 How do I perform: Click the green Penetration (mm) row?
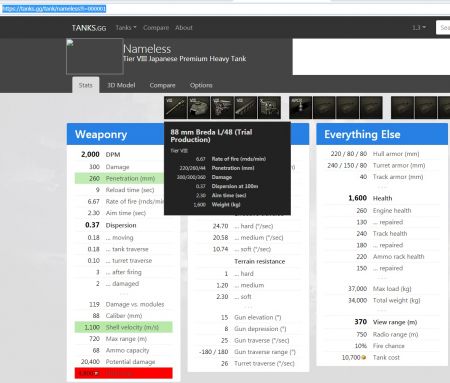[x=119, y=178]
